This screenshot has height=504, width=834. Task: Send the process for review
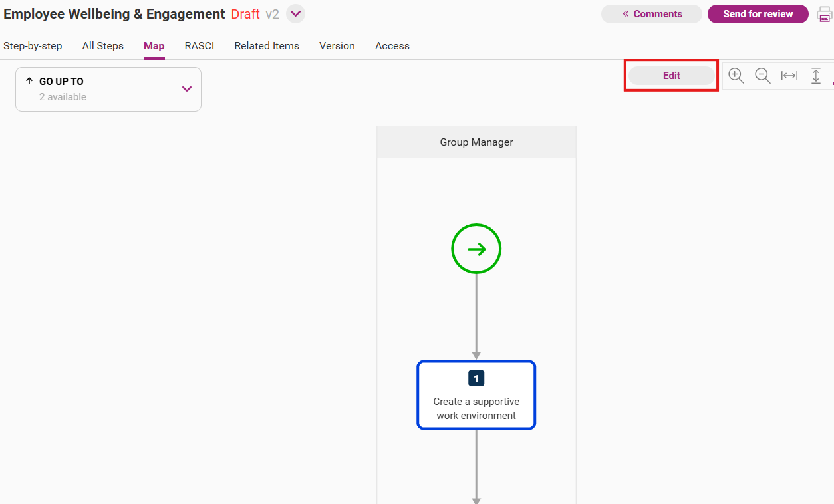tap(758, 14)
